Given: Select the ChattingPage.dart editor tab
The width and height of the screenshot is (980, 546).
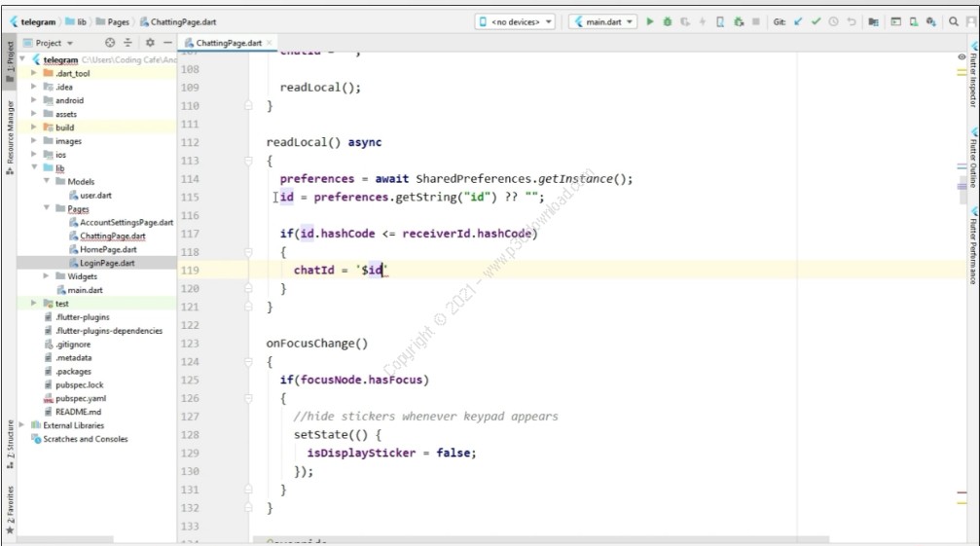Looking at the screenshot, I should (x=229, y=43).
